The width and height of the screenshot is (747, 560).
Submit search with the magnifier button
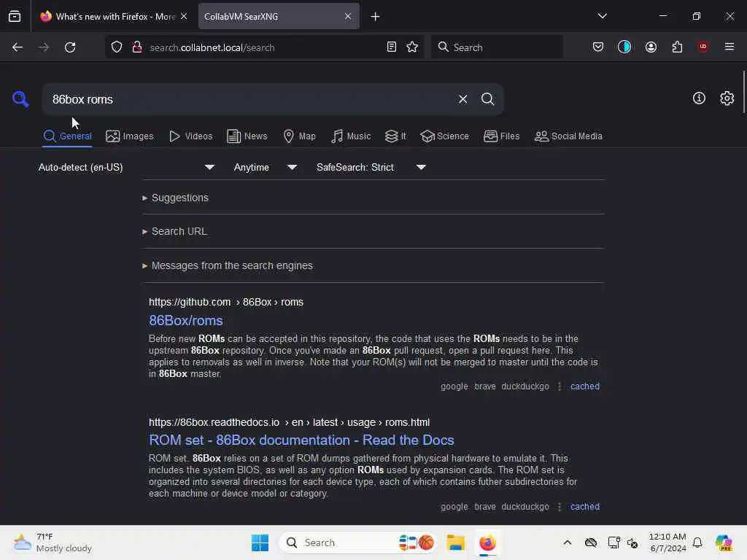[487, 99]
